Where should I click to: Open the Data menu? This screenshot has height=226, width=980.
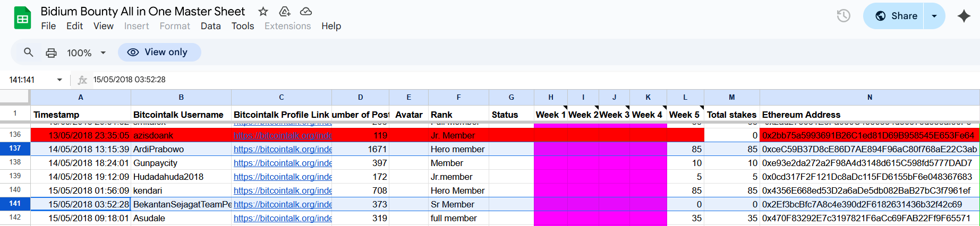[x=210, y=26]
